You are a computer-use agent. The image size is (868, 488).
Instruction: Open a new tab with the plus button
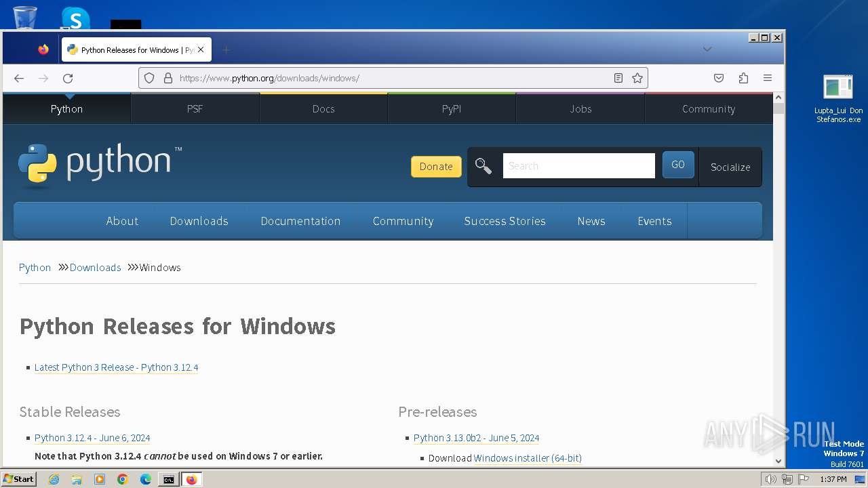point(226,49)
